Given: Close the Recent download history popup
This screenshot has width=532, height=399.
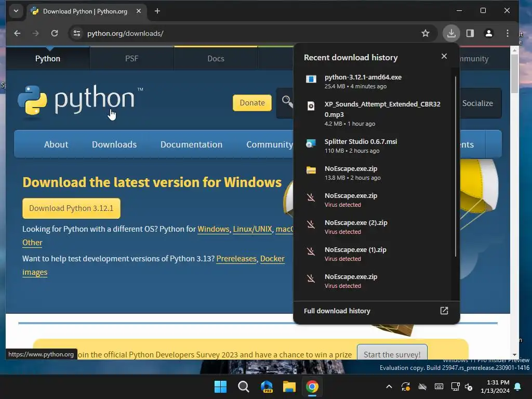Looking at the screenshot, I should pyautogui.click(x=444, y=56).
